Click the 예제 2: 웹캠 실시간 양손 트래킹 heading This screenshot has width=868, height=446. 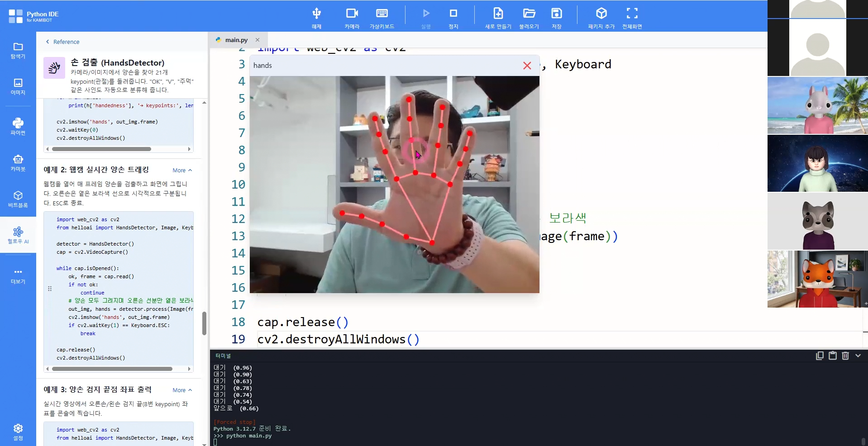(96, 170)
